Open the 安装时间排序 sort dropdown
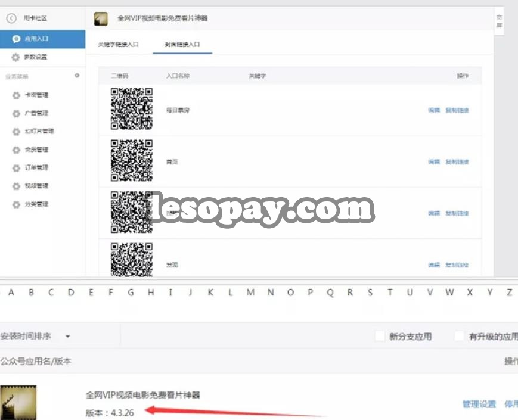Image resolution: width=518 pixels, height=420 pixels. 36,337
